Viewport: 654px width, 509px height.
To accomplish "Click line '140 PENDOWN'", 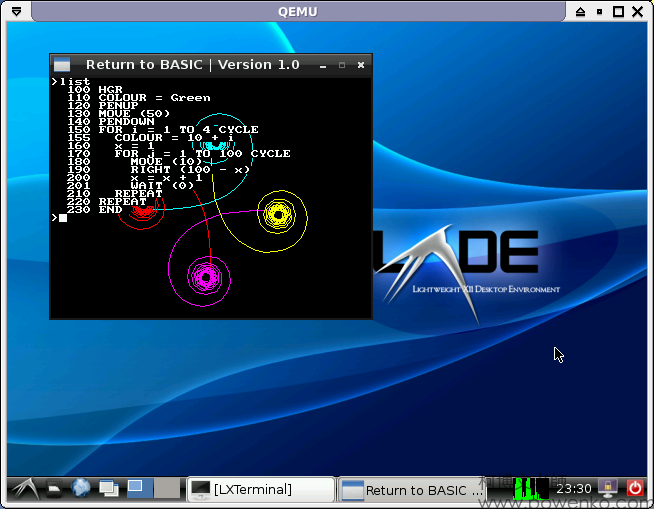I will click(111, 121).
